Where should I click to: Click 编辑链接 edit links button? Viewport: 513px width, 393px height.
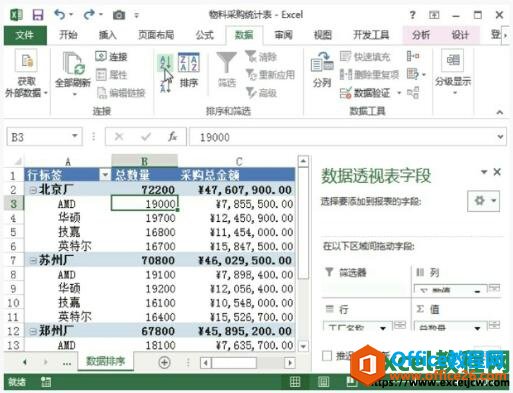point(121,93)
